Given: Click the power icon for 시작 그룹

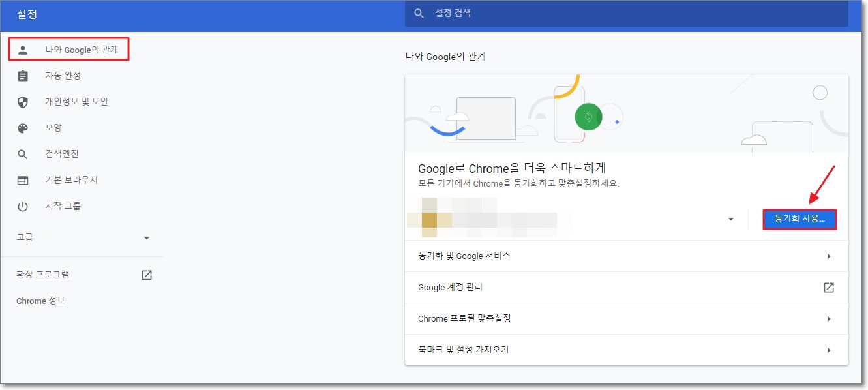Looking at the screenshot, I should coord(23,206).
